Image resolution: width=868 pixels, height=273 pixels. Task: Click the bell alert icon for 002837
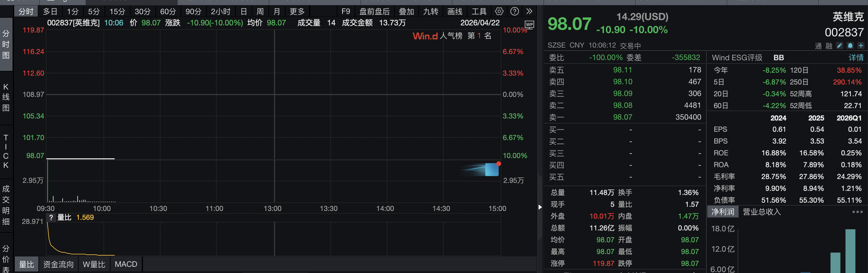point(850,45)
